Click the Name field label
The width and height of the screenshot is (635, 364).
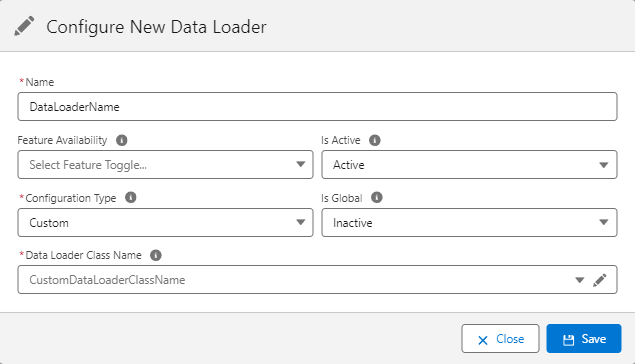39,82
